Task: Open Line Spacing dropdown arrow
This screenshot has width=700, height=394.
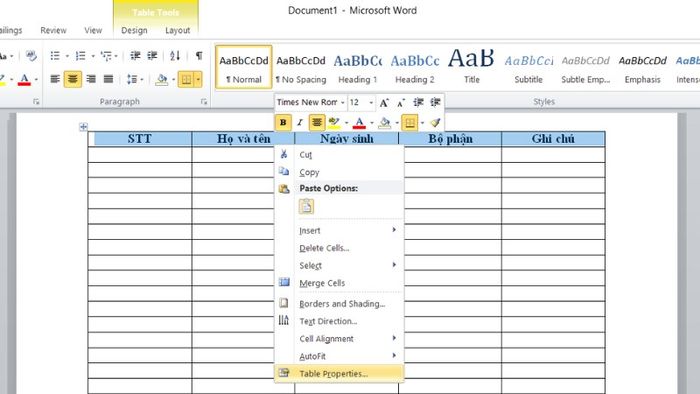Action: 142,80
